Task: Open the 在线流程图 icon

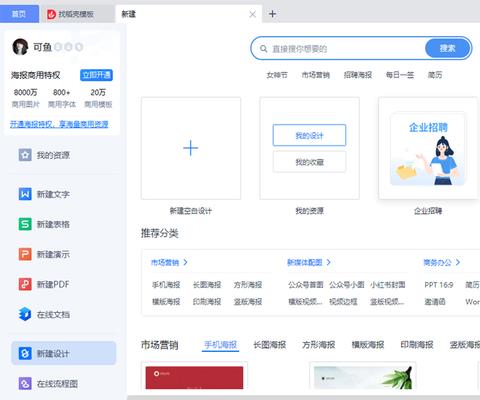Action: pos(25,383)
